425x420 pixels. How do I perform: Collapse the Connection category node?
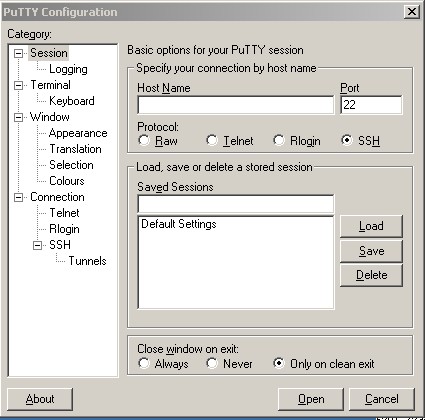pos(19,197)
